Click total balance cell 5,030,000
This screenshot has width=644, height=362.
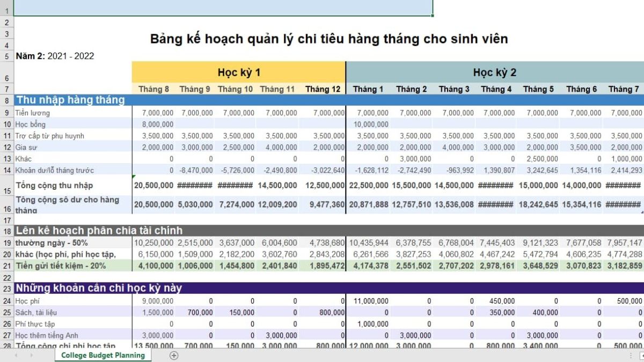click(195, 205)
